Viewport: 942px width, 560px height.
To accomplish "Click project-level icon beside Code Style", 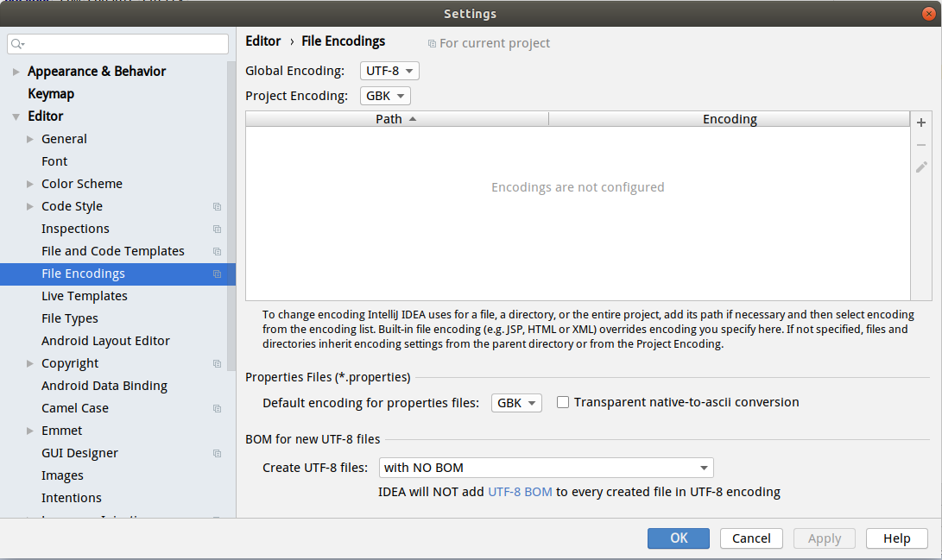I will click(x=217, y=207).
